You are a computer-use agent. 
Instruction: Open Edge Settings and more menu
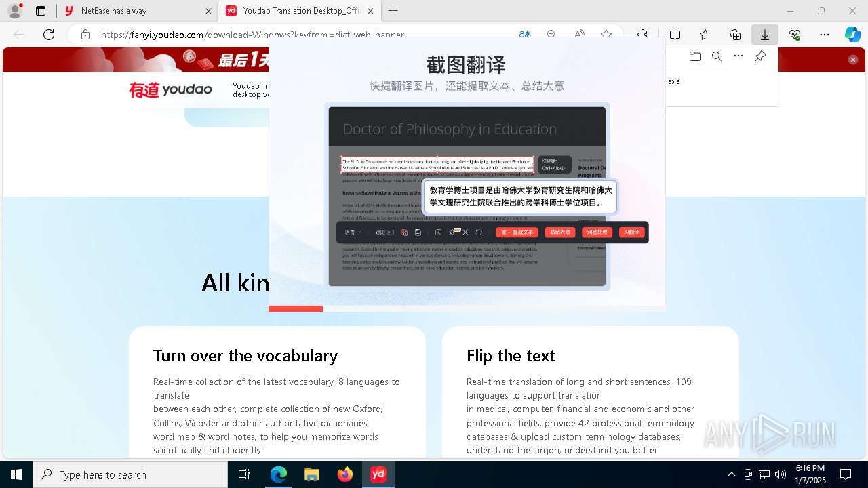825,35
